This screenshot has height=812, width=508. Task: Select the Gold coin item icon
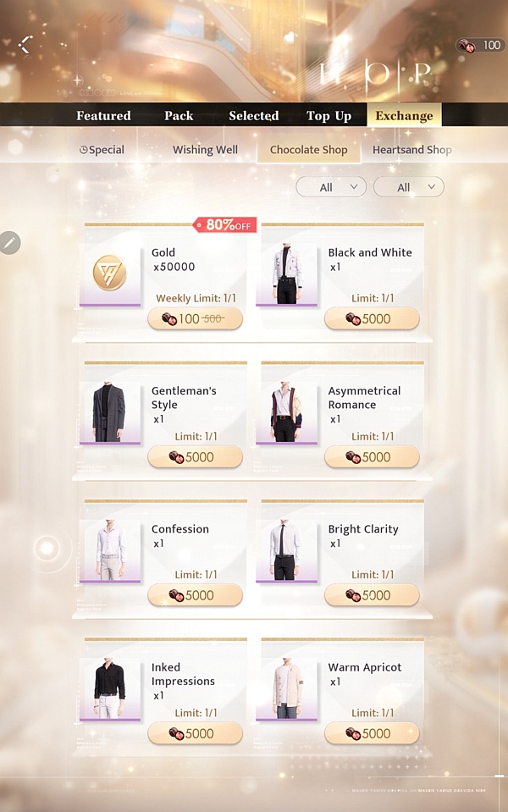[110, 273]
